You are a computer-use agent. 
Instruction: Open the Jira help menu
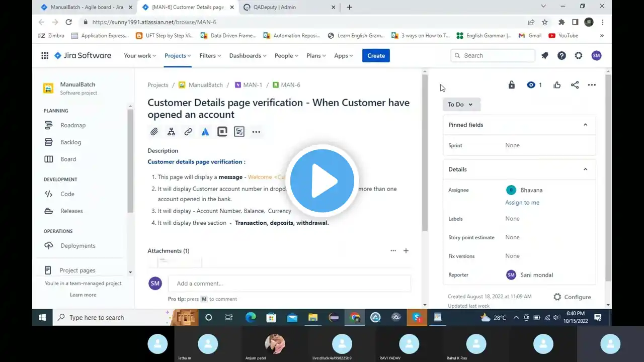561,56
